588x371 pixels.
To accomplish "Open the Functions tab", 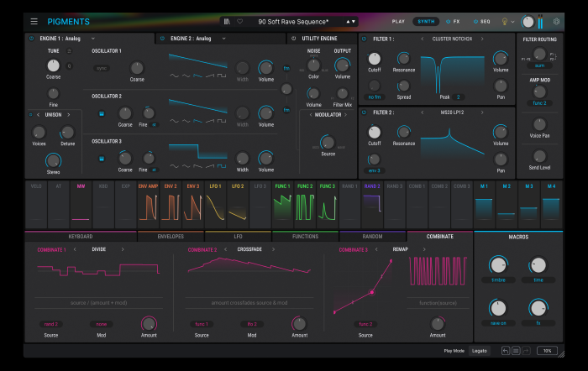I will pyautogui.click(x=305, y=237).
